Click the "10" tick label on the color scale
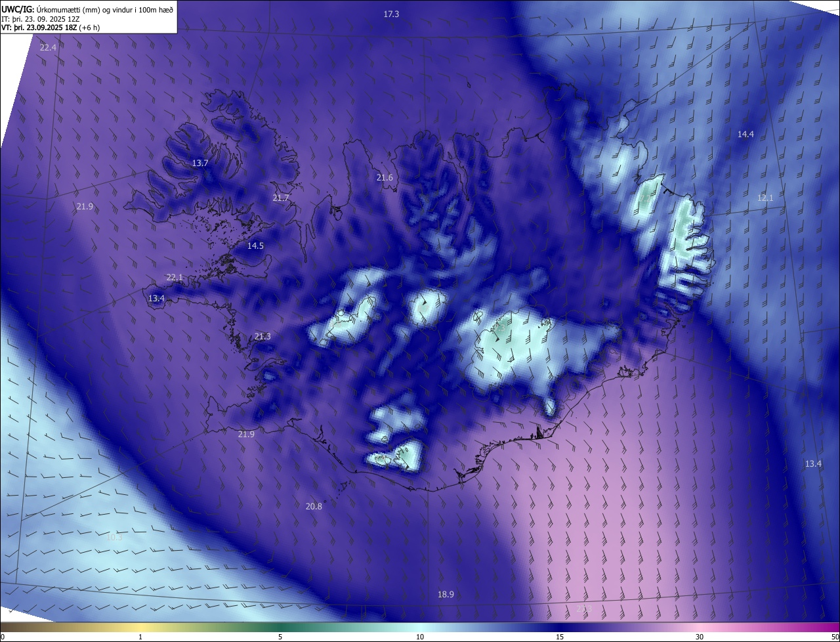840x642 pixels. [x=420, y=637]
